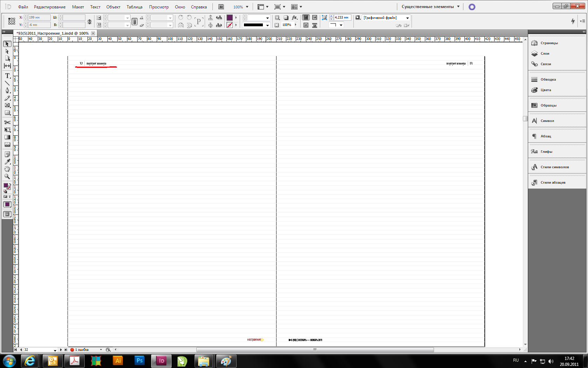Image resolution: width=588 pixels, height=368 pixels.
Task: Select the Direct Selection tool
Action: pyautogui.click(x=7, y=51)
